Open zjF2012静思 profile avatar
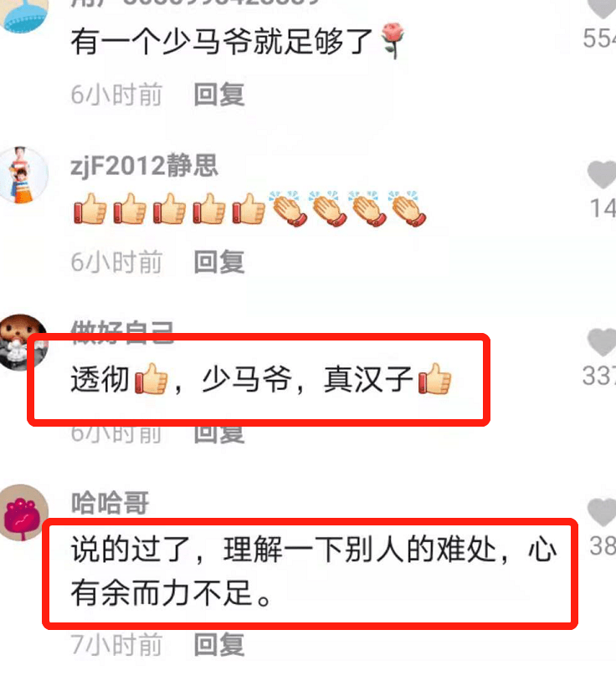The height and width of the screenshot is (681, 616). coord(23,175)
